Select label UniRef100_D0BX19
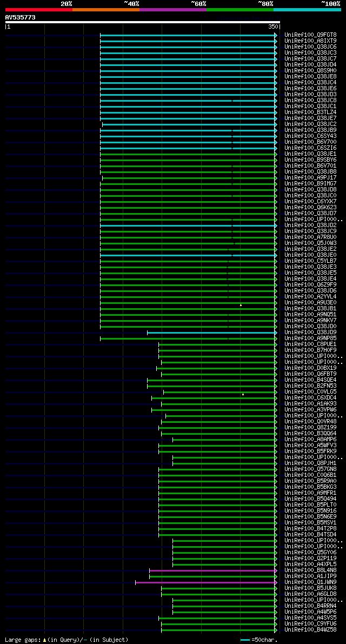346x644 pixels. click(x=310, y=368)
